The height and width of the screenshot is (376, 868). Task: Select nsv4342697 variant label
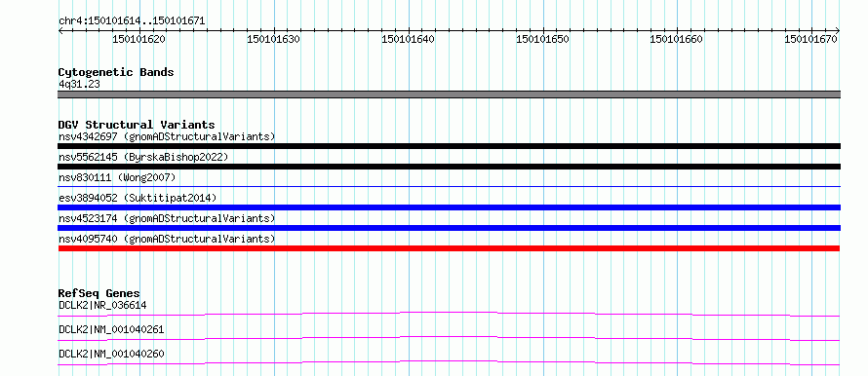(x=167, y=136)
